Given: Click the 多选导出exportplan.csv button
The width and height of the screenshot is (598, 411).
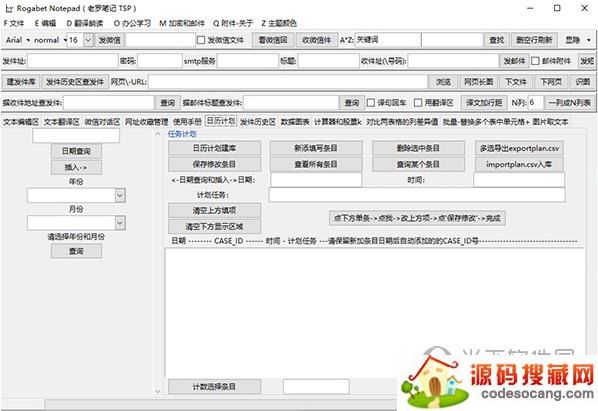Looking at the screenshot, I should pos(519,148).
